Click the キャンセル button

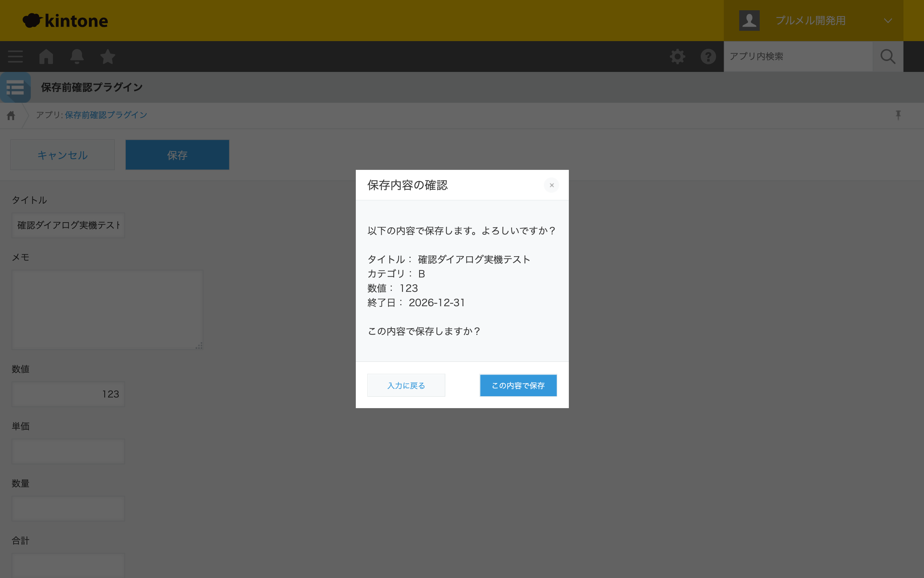click(63, 155)
